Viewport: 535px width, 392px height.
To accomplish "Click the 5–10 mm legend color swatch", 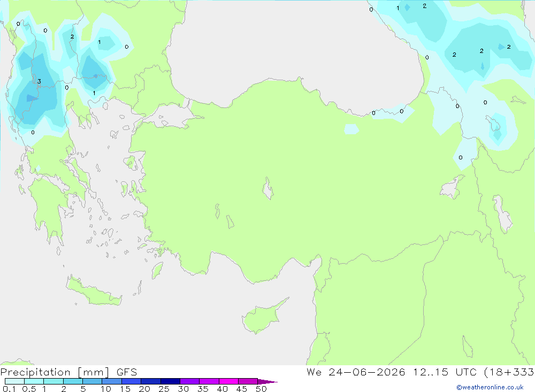I will coord(92,381).
